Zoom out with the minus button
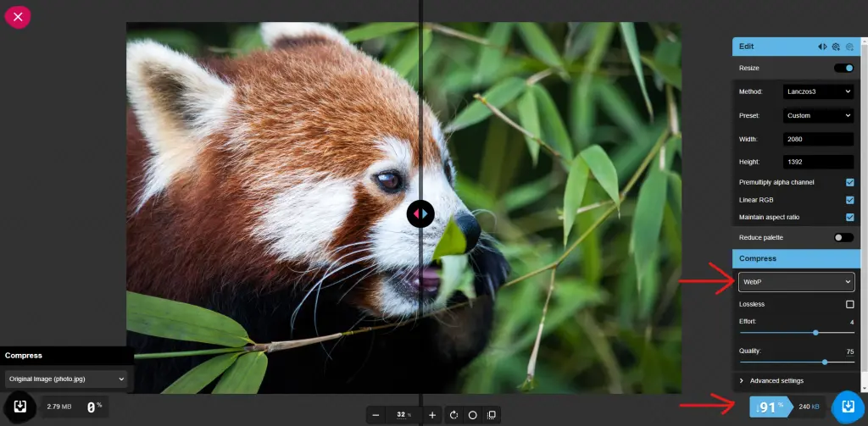868x426 pixels. pyautogui.click(x=376, y=415)
